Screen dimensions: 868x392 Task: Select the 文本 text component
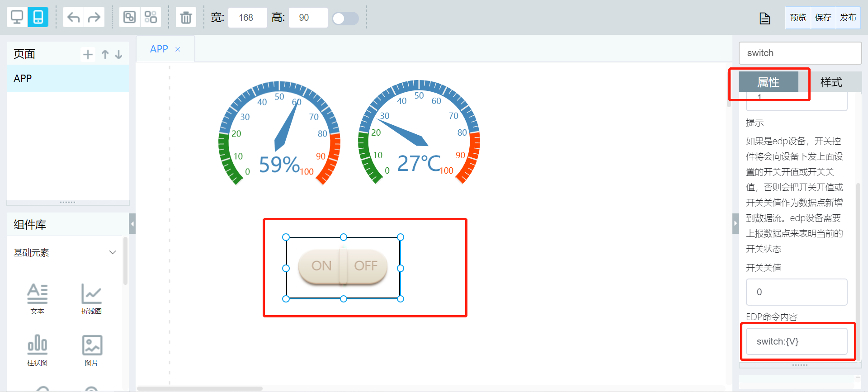tap(38, 298)
